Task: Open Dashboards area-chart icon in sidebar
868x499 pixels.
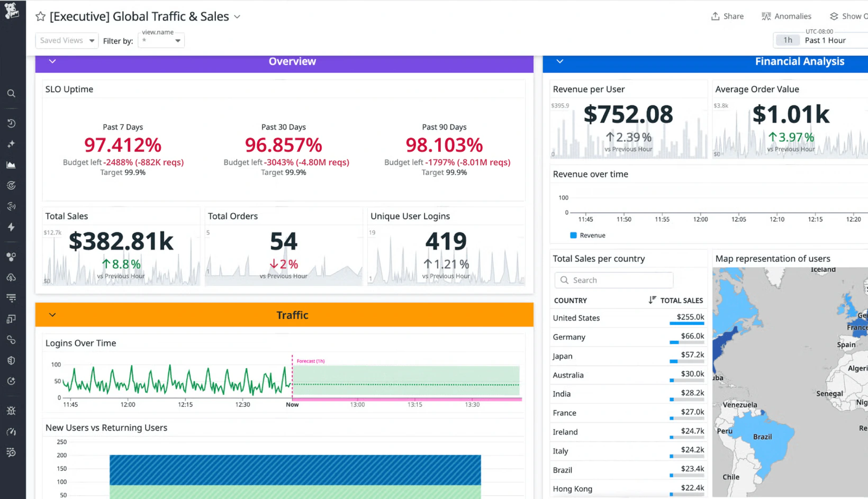Action: pos(11,165)
